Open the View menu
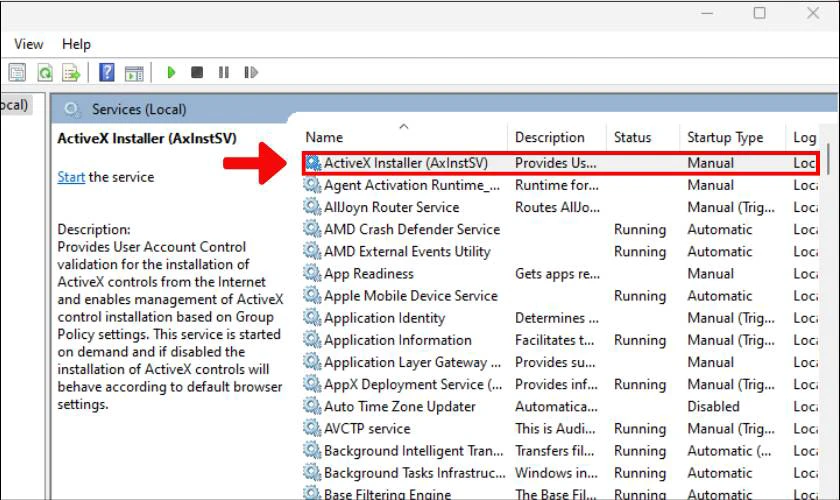Screen dimensions: 840x500 (x=28, y=44)
